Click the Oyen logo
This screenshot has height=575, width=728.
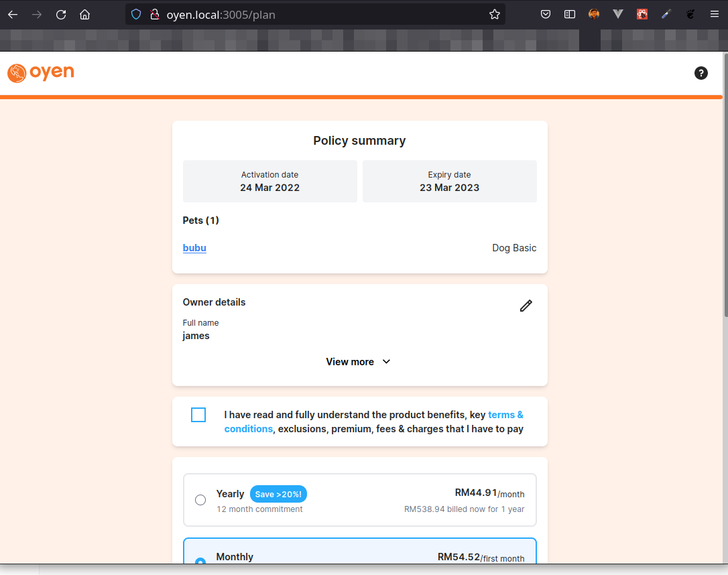pos(41,72)
